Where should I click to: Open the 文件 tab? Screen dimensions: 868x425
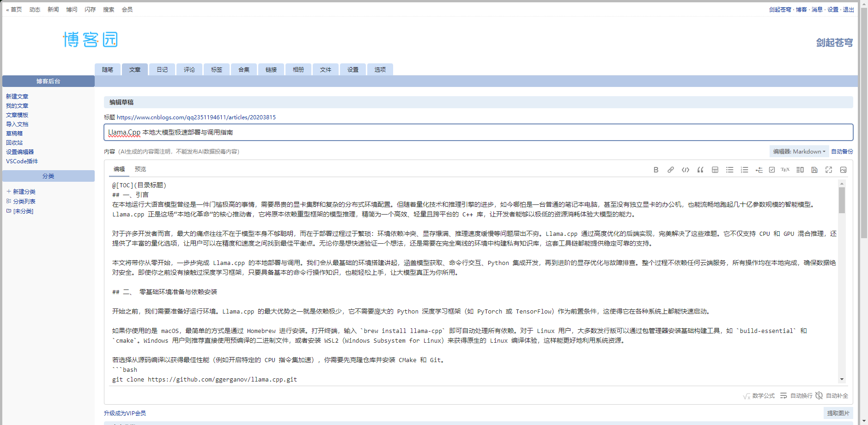[x=326, y=69]
